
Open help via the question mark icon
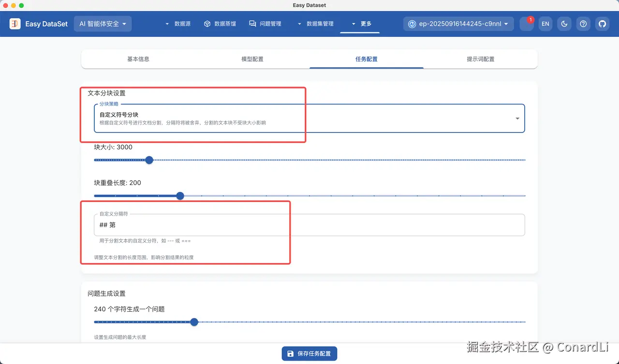point(584,24)
